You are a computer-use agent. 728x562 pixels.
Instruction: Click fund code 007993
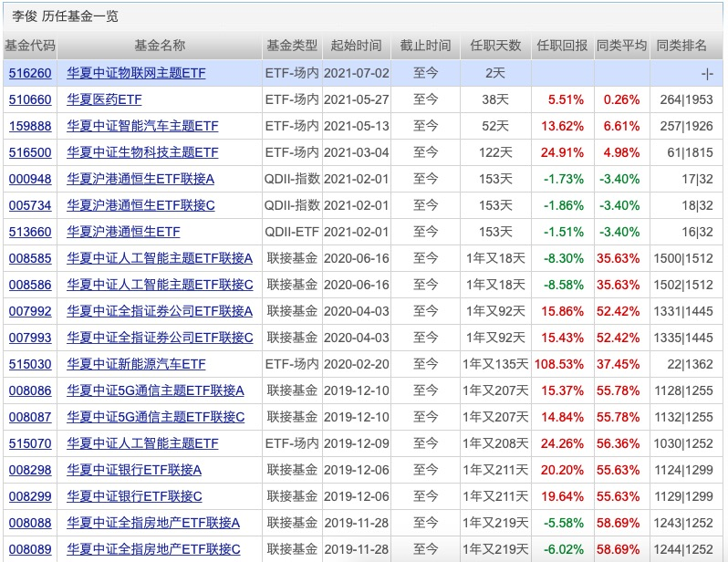point(30,338)
